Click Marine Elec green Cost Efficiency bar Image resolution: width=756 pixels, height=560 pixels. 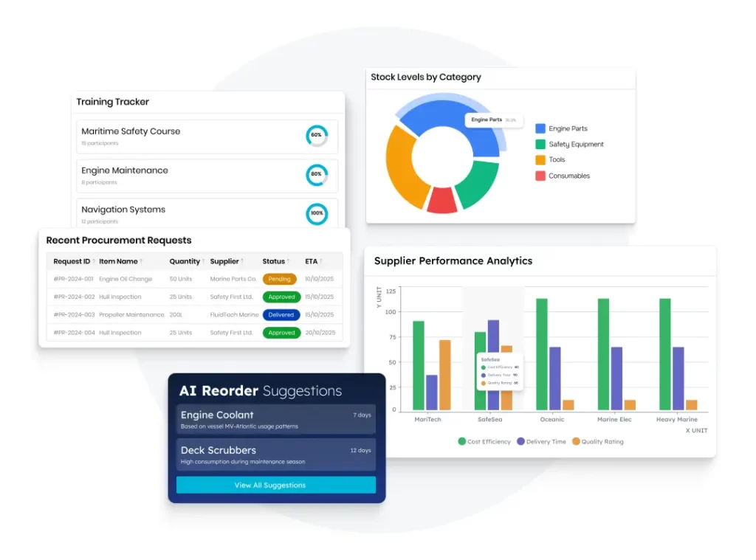pyautogui.click(x=603, y=355)
